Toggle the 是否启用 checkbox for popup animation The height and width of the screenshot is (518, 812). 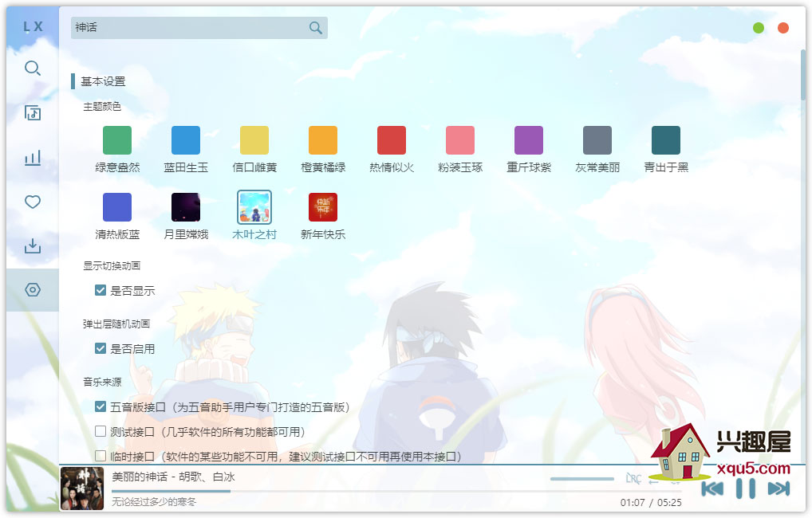(101, 348)
